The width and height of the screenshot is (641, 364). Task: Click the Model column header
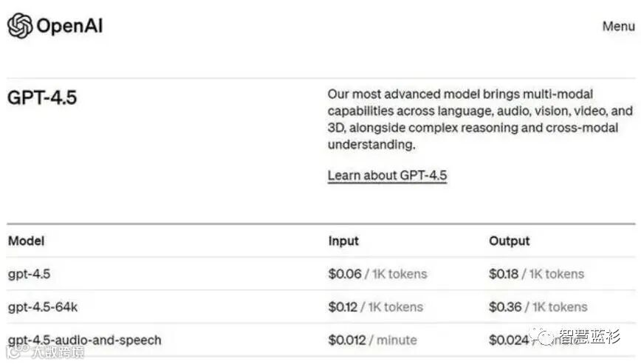pyautogui.click(x=26, y=241)
